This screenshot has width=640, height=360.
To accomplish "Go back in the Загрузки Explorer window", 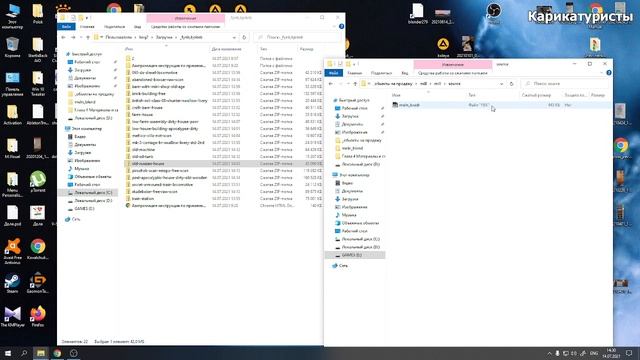I will [63, 37].
